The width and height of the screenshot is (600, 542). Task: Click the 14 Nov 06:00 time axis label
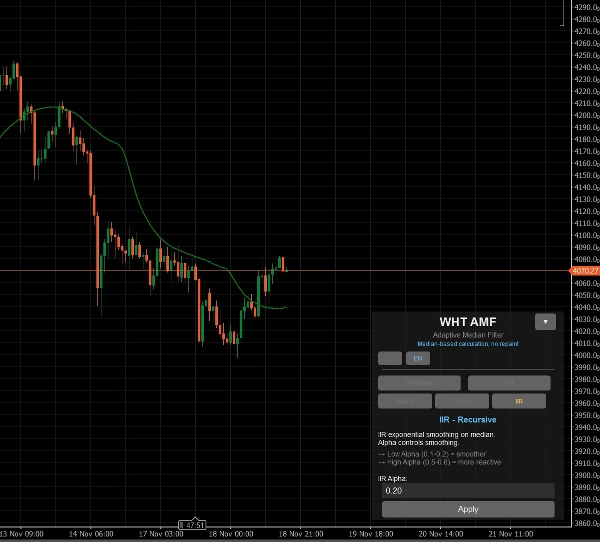[x=93, y=534]
